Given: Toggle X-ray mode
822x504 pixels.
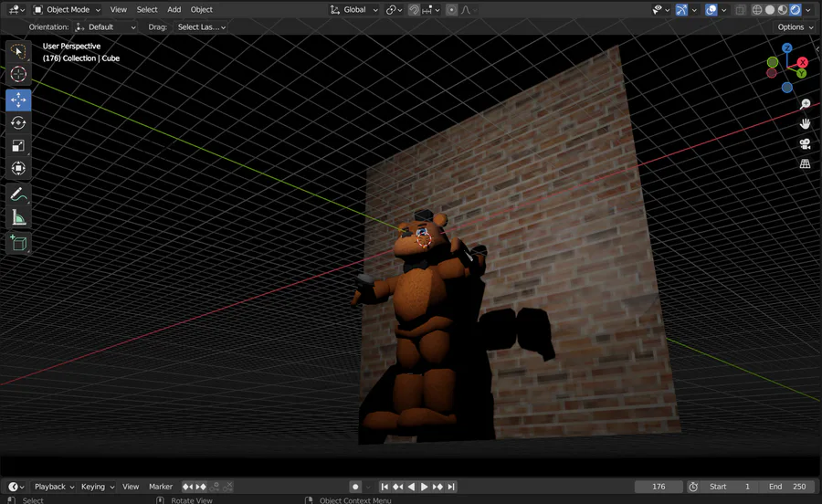Looking at the screenshot, I should click(x=740, y=9).
